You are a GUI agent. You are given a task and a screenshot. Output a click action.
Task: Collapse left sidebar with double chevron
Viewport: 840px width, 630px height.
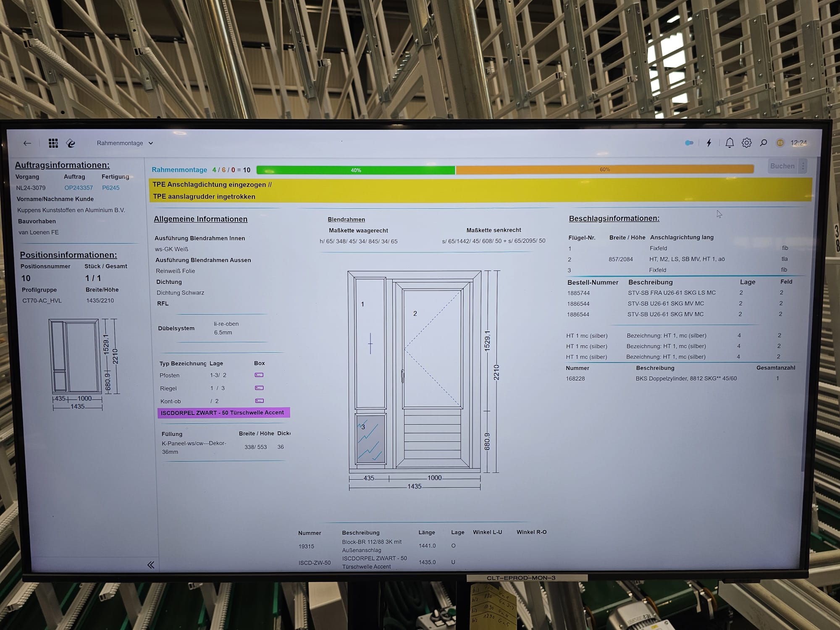(151, 565)
